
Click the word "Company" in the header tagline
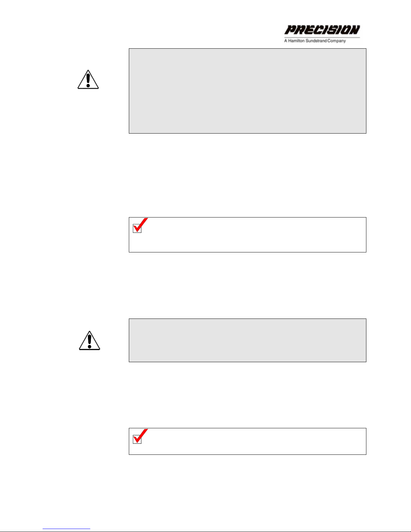point(337,41)
